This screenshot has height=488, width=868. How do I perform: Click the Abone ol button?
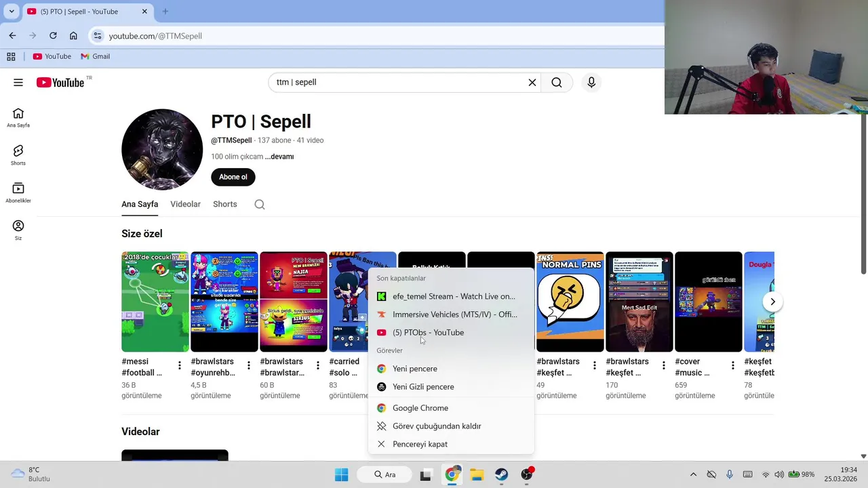click(233, 177)
